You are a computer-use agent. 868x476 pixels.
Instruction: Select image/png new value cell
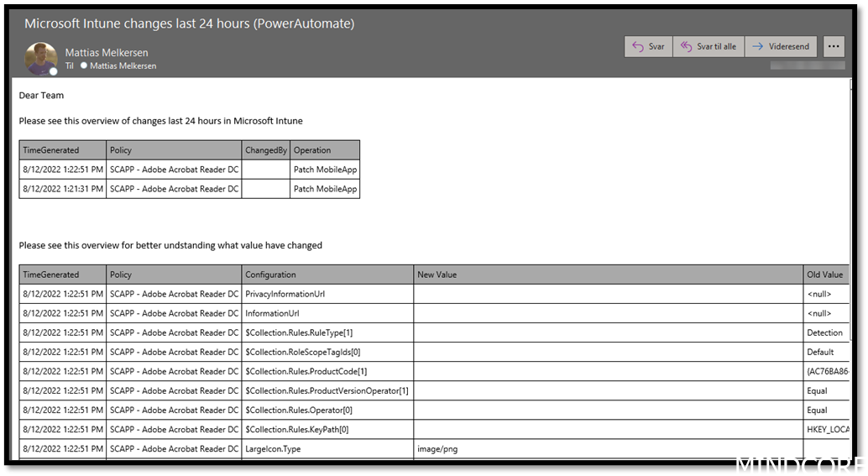[609, 449]
